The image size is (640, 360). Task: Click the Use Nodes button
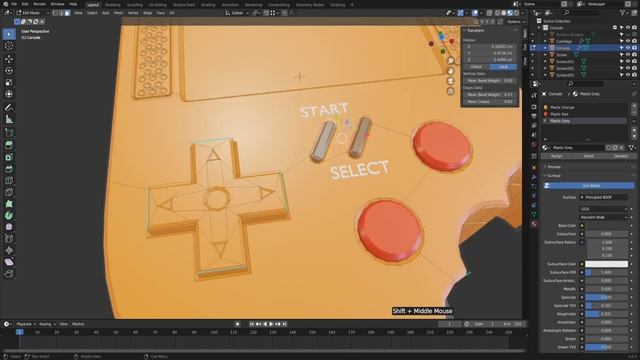[x=588, y=186]
